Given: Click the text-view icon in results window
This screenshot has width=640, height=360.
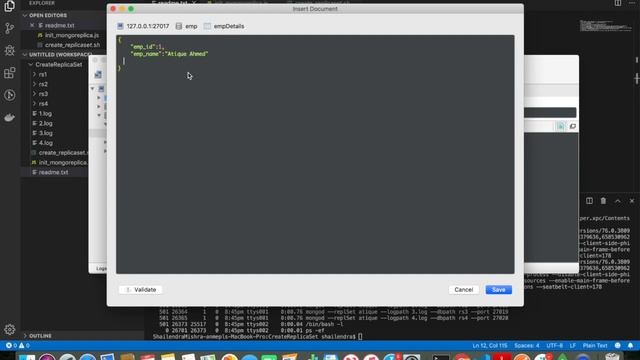Looking at the screenshot, I should tap(573, 127).
